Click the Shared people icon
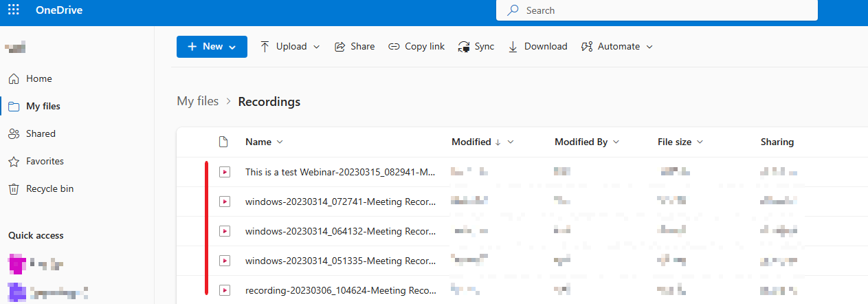 pos(14,134)
